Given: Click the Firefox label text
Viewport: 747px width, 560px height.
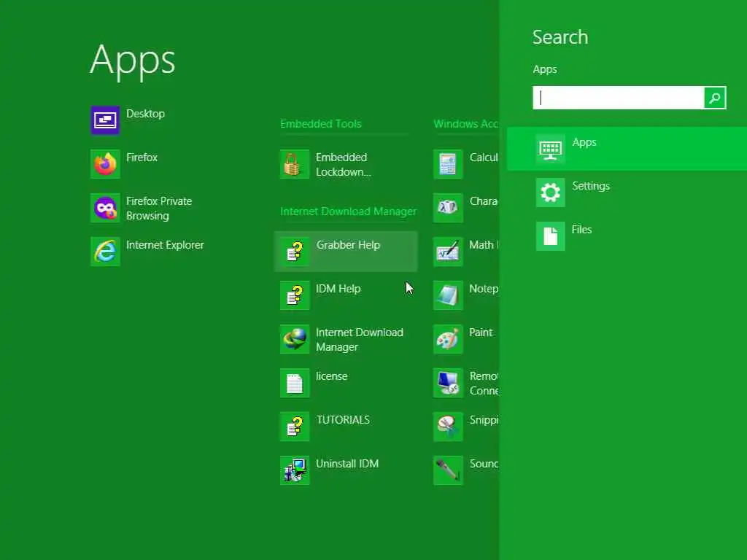Looking at the screenshot, I should point(142,157).
